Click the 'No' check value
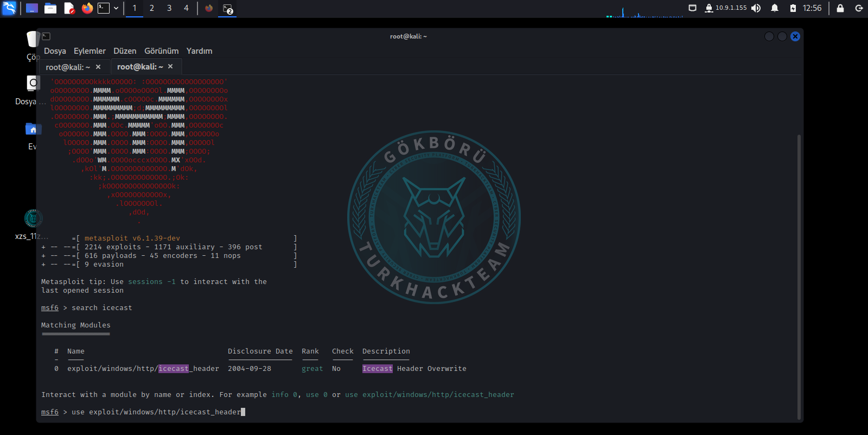Viewport: 868px width, 435px height. tap(336, 369)
